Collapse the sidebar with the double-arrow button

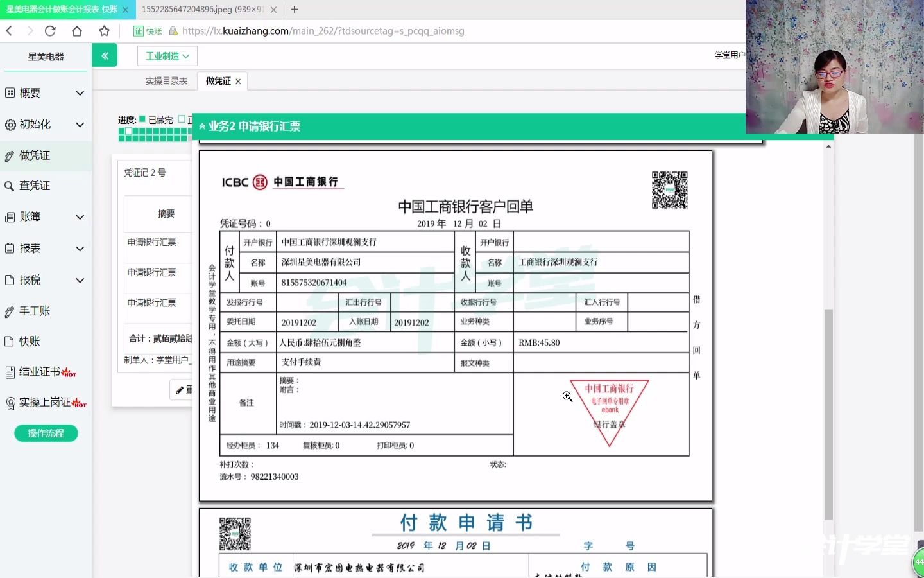pos(105,56)
